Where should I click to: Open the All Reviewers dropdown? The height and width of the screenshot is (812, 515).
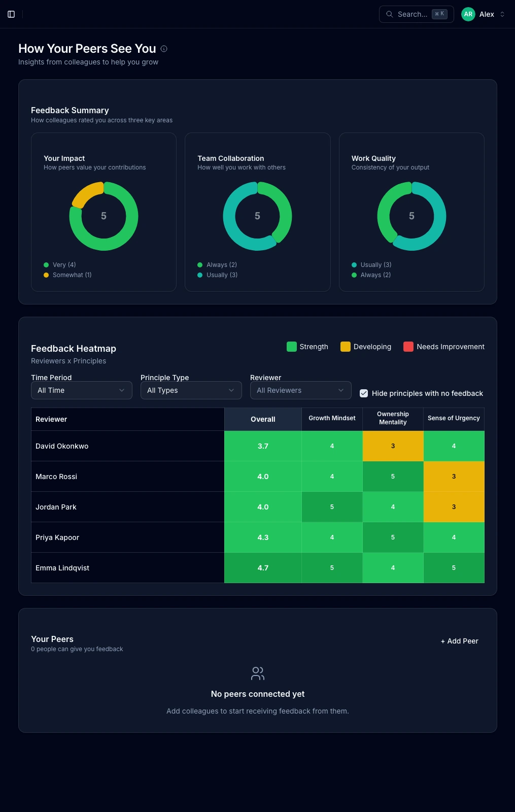(x=301, y=390)
